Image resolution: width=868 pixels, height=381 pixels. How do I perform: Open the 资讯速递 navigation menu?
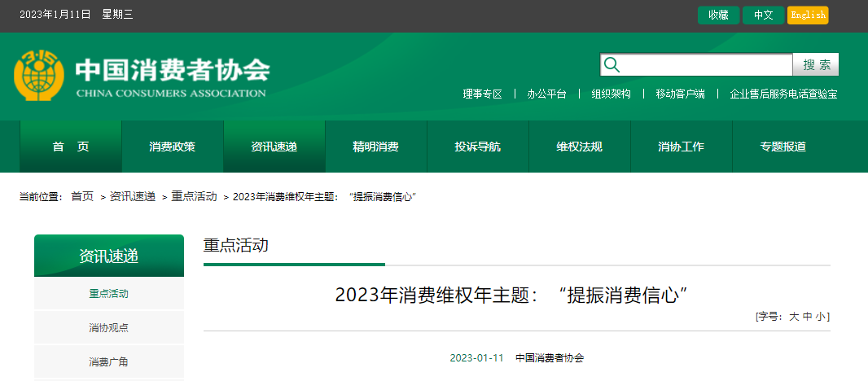pyautogui.click(x=274, y=147)
